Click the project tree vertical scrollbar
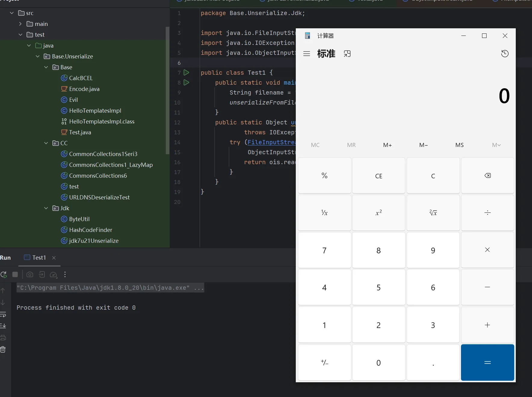532x397 pixels. (167, 90)
